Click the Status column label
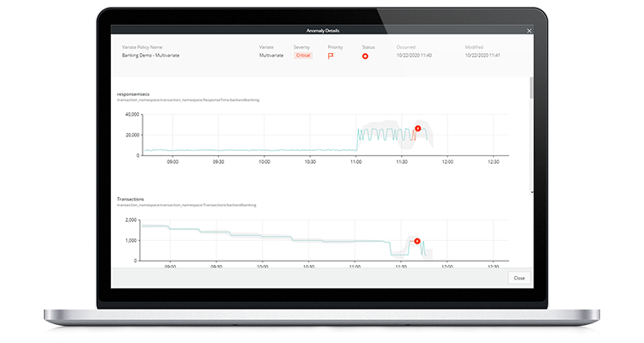Viewport: 644px width, 343px height. coord(368,47)
